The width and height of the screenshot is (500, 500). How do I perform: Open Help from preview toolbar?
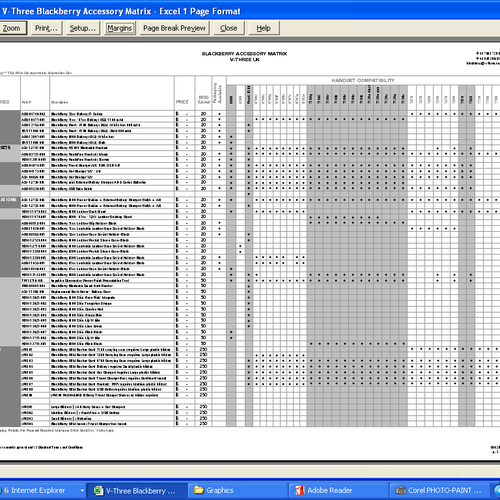pyautogui.click(x=263, y=28)
